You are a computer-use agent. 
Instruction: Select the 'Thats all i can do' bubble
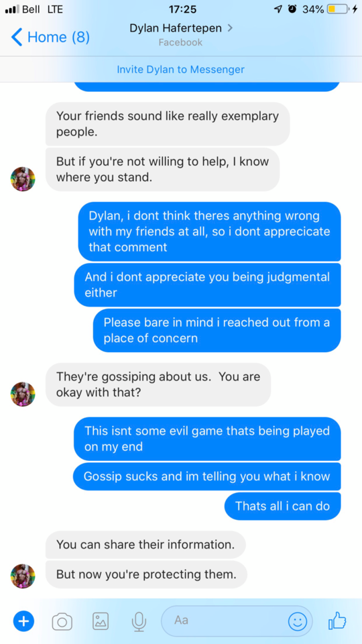click(x=282, y=506)
